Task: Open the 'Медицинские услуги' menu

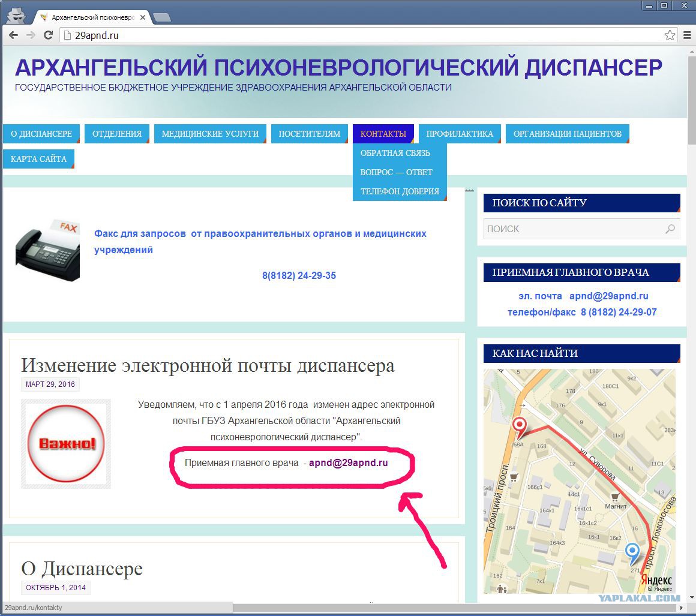Action: coord(210,134)
